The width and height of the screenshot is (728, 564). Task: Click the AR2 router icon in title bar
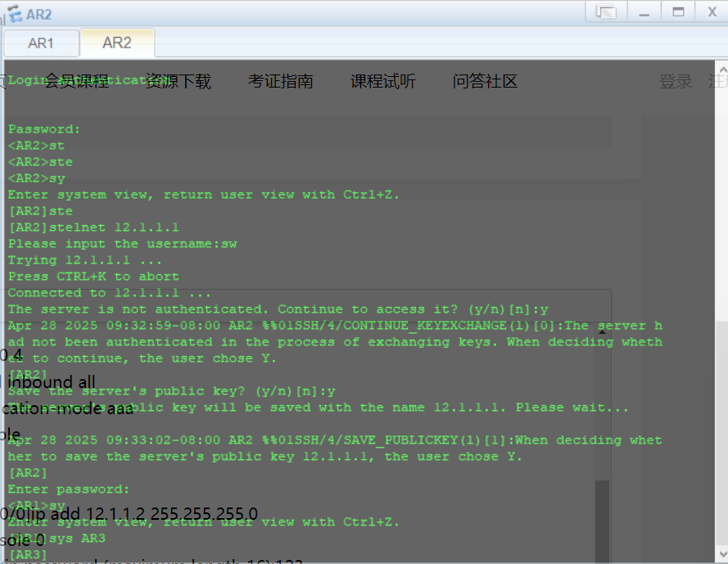click(x=15, y=13)
